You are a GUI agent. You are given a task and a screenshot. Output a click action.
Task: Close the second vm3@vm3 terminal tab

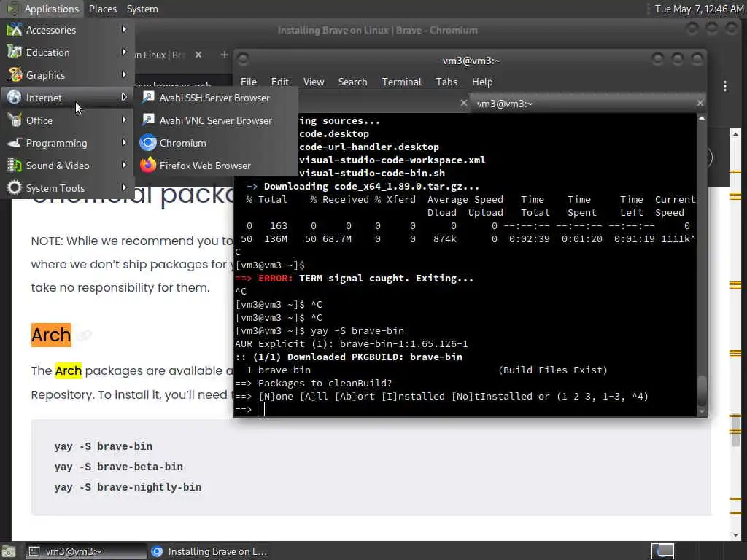tap(700, 103)
